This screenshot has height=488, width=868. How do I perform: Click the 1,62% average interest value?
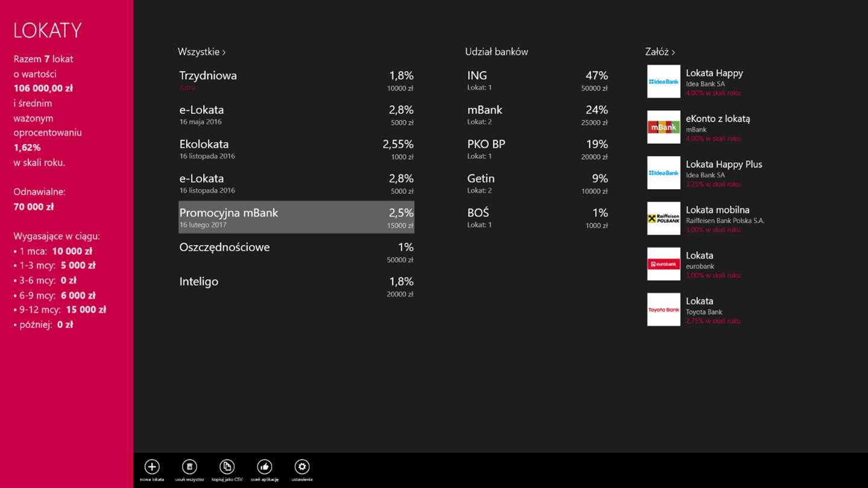pyautogui.click(x=27, y=148)
